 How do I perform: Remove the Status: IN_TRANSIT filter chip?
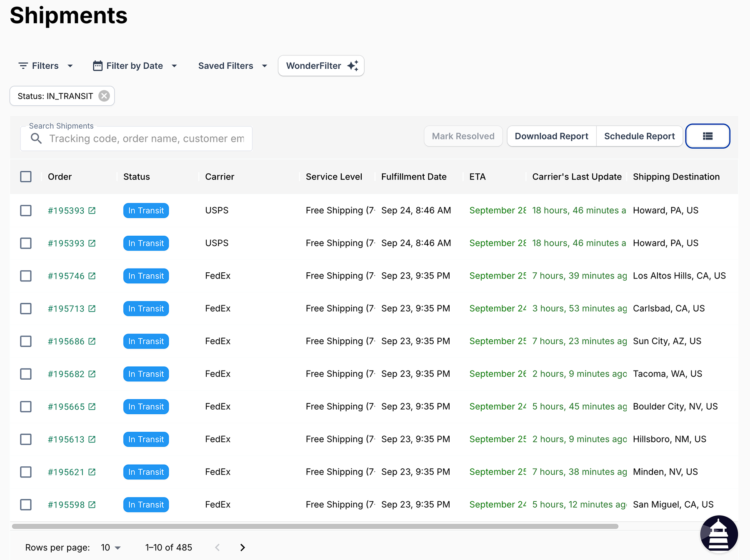point(104,96)
